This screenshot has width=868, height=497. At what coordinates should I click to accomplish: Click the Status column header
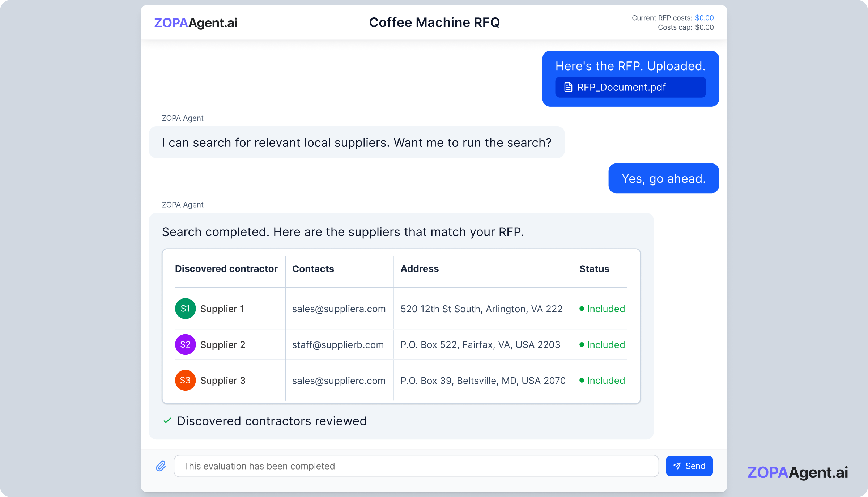pos(594,269)
